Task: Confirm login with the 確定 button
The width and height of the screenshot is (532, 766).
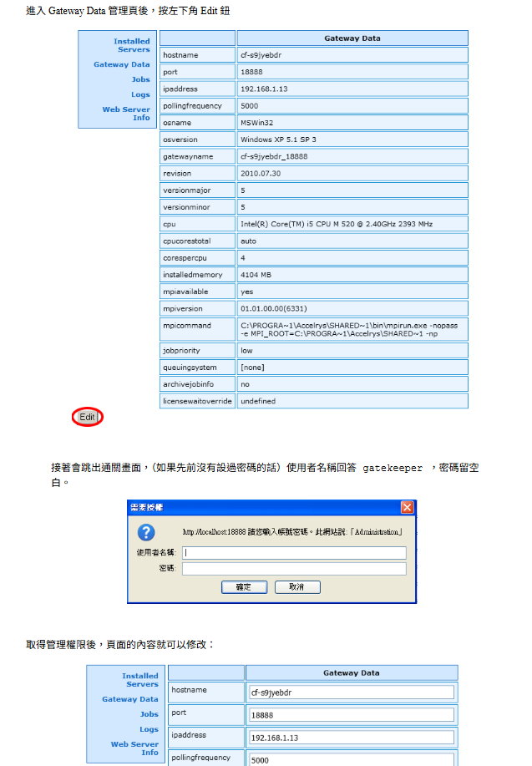Action: pyautogui.click(x=244, y=586)
